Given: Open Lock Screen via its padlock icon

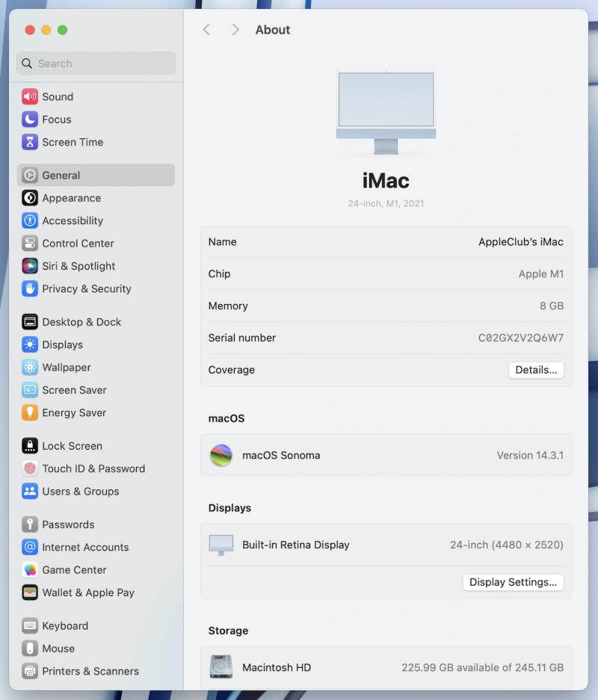Looking at the screenshot, I should click(x=30, y=445).
